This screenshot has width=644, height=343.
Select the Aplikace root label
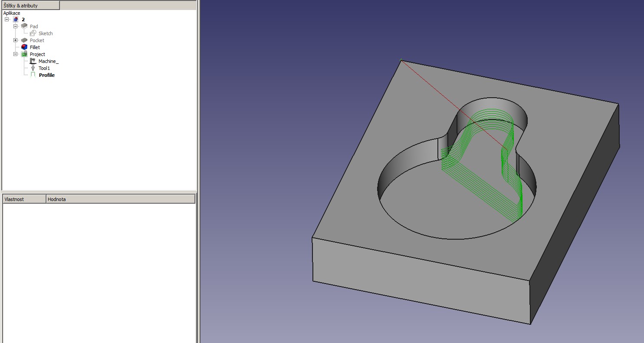(x=12, y=13)
